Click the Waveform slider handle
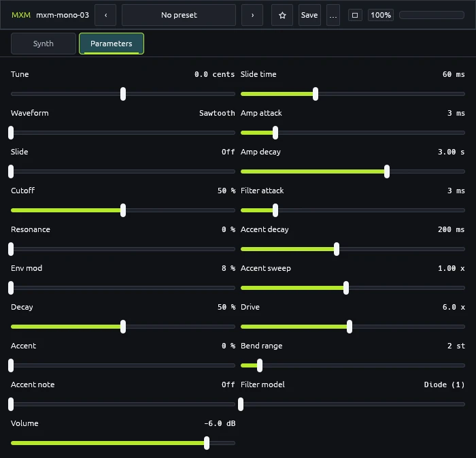The image size is (476, 458). pos(11,133)
